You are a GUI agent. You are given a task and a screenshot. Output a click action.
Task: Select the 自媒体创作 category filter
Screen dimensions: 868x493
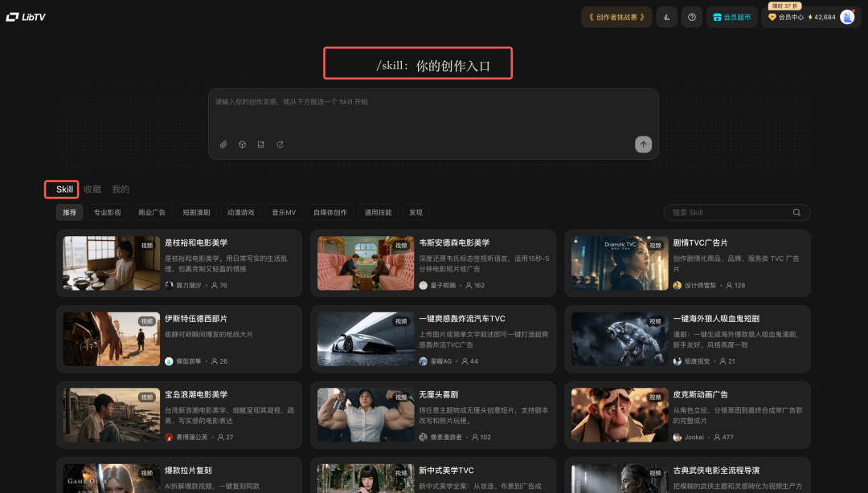coord(330,213)
